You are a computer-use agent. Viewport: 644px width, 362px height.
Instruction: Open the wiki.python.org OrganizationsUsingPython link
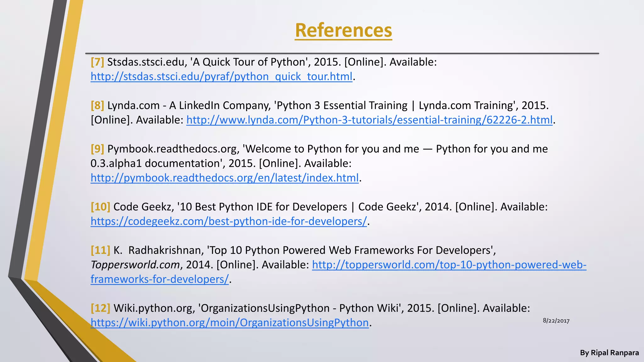(x=230, y=322)
